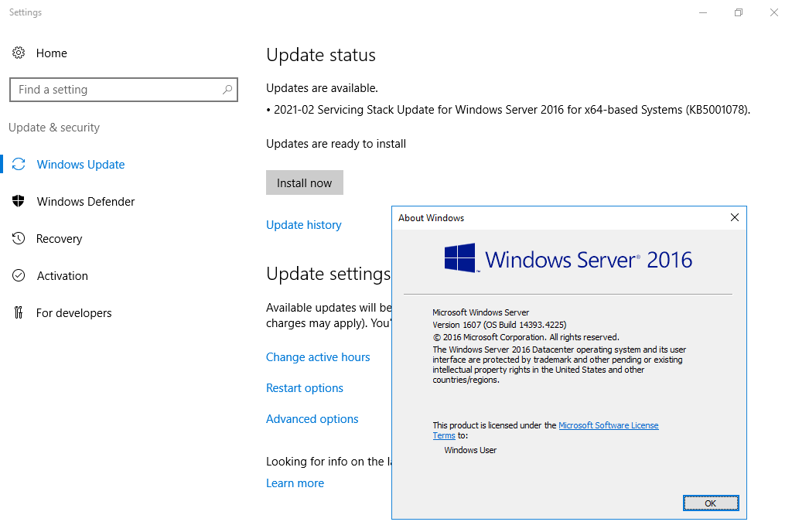Open Advanced options link
The width and height of the screenshot is (792, 532).
[x=312, y=419]
